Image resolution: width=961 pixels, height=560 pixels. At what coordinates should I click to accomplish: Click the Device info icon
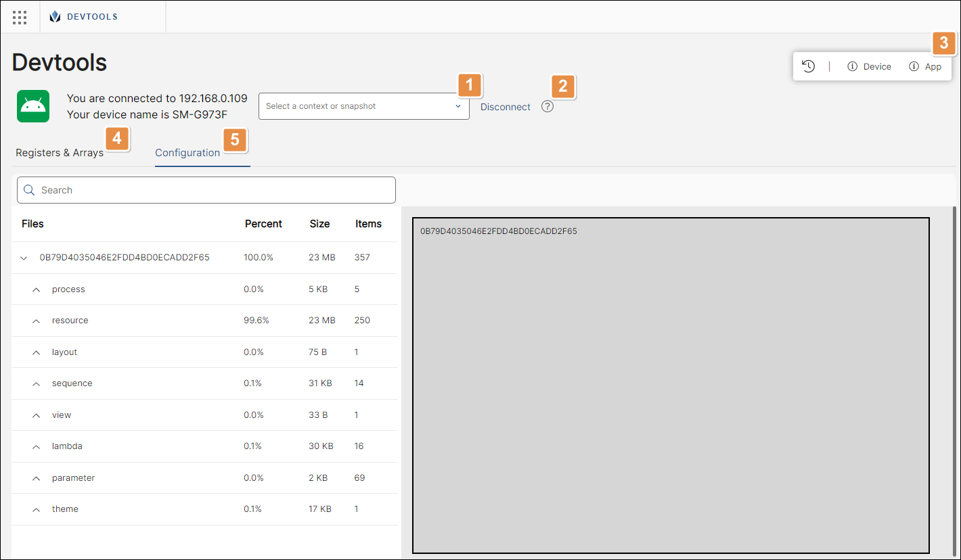coord(851,66)
